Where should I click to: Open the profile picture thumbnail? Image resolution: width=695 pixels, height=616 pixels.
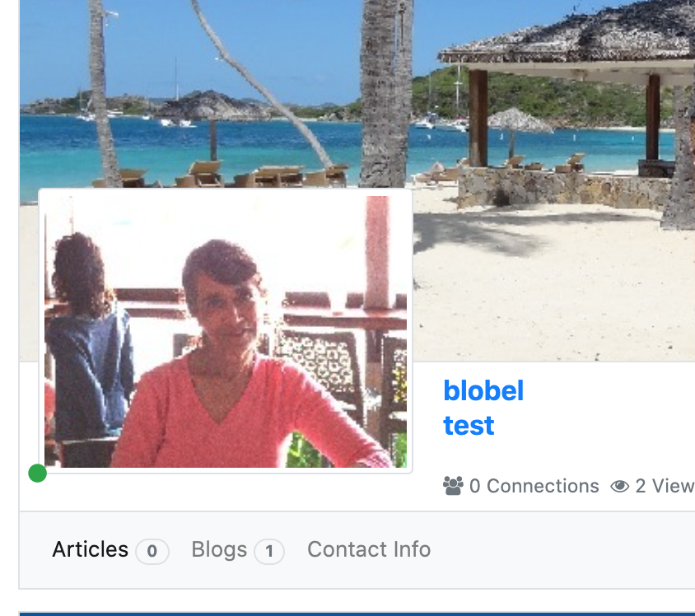[226, 331]
